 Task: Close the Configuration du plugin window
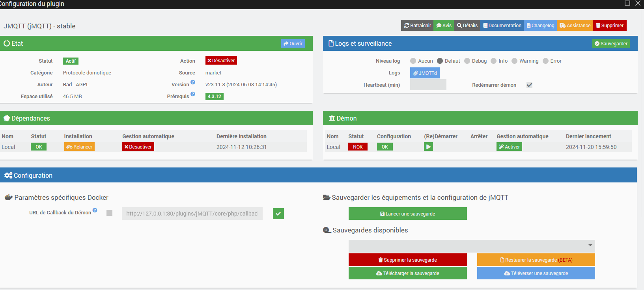[638, 3]
